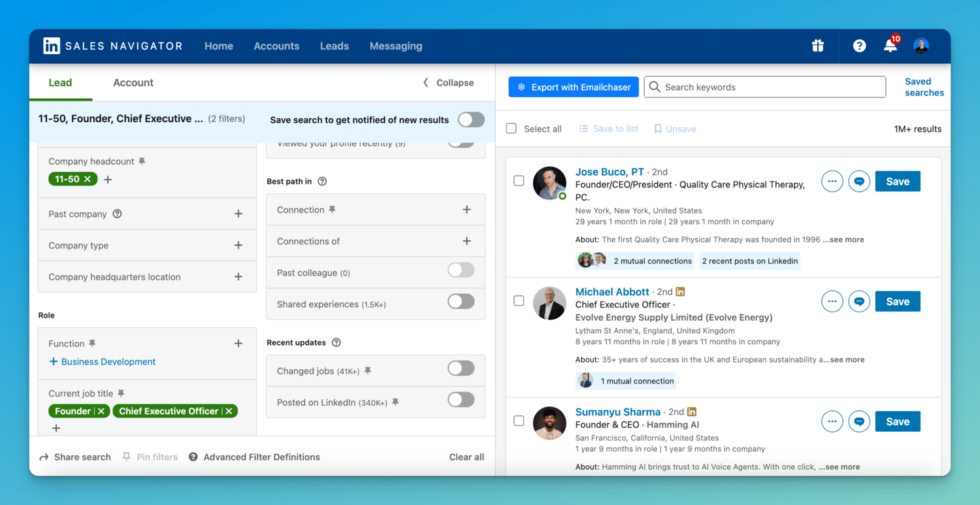Toggle save search notifications switch
Image resolution: width=980 pixels, height=505 pixels.
pyautogui.click(x=471, y=120)
